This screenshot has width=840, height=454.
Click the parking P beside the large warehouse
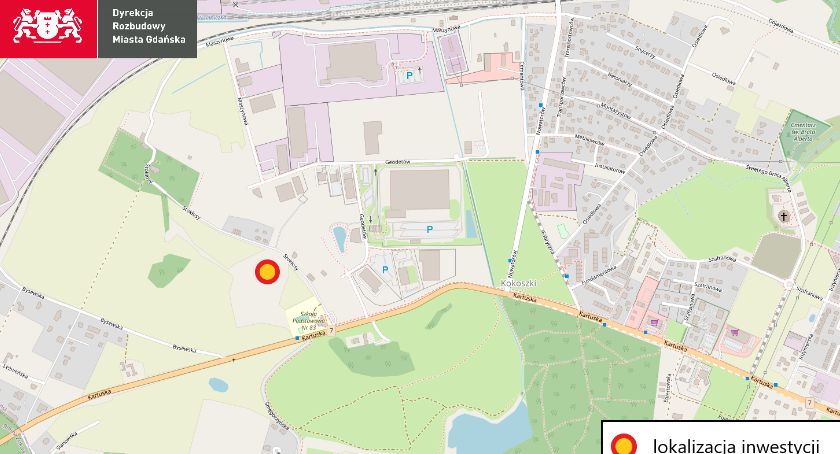(429, 229)
